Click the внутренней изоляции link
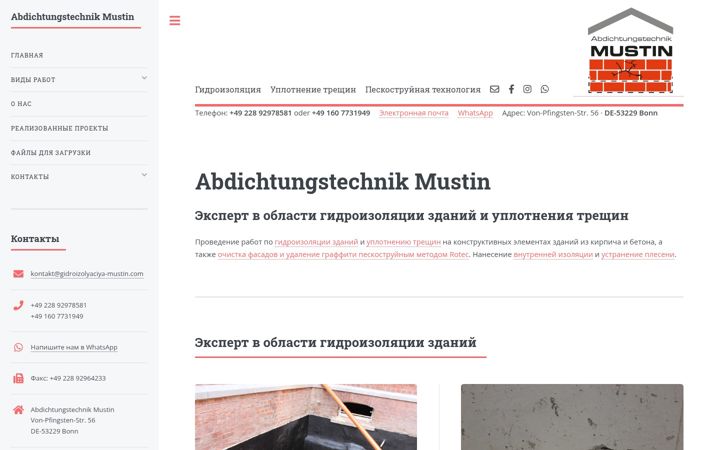This screenshot has height=450, width=720. [553, 254]
